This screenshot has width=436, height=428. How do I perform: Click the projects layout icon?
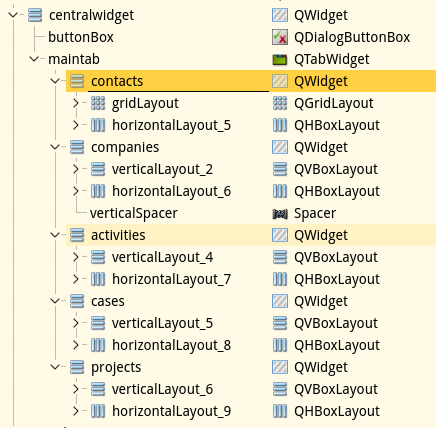pyautogui.click(x=77, y=367)
